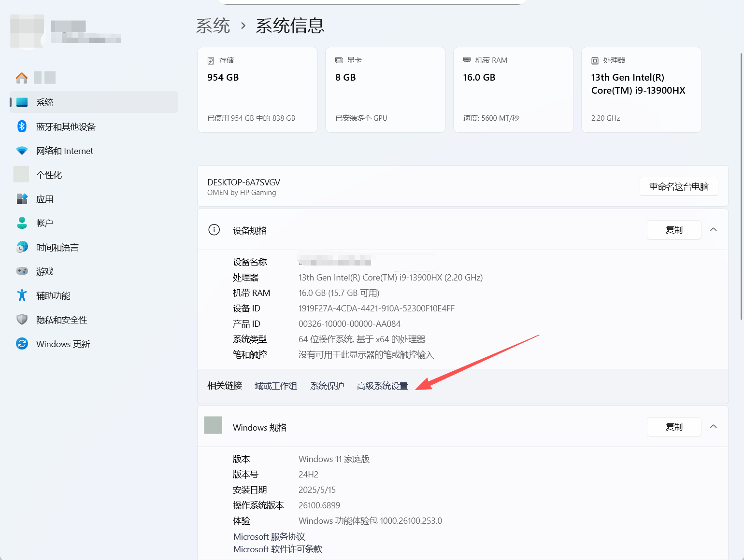This screenshot has width=744, height=560.
Task: Copy device specs with 复制 button
Action: click(x=674, y=230)
